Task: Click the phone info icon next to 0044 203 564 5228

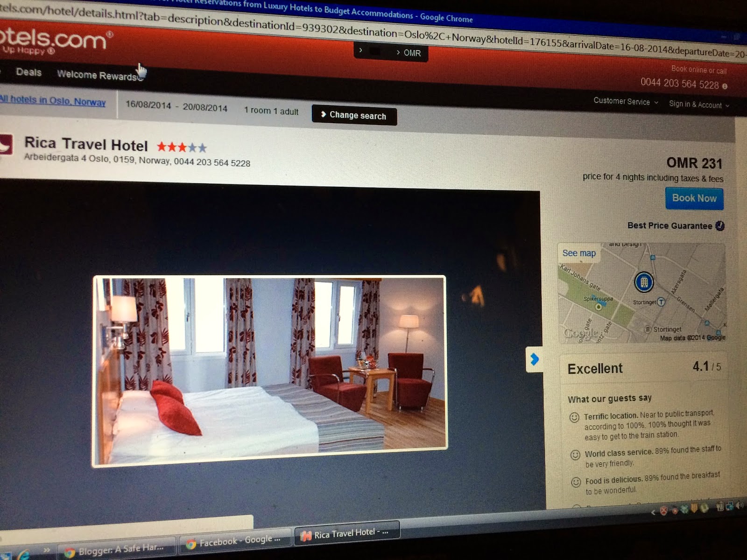Action: click(725, 86)
